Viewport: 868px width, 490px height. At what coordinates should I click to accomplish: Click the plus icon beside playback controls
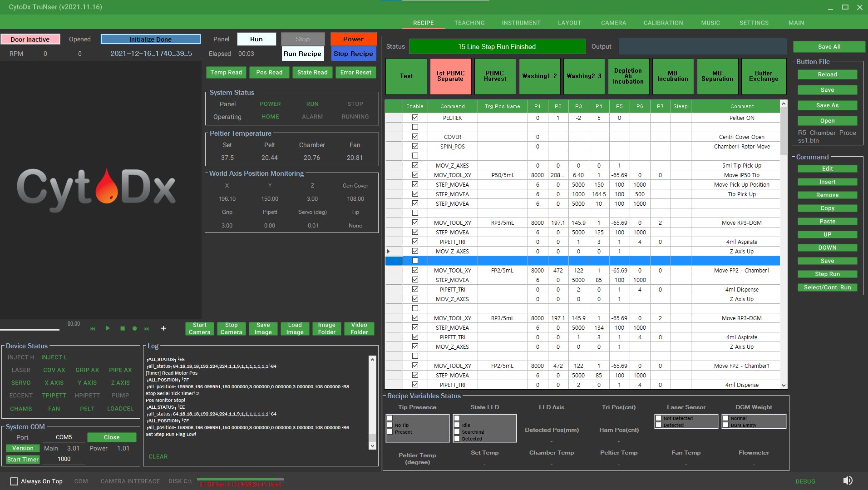[163, 328]
